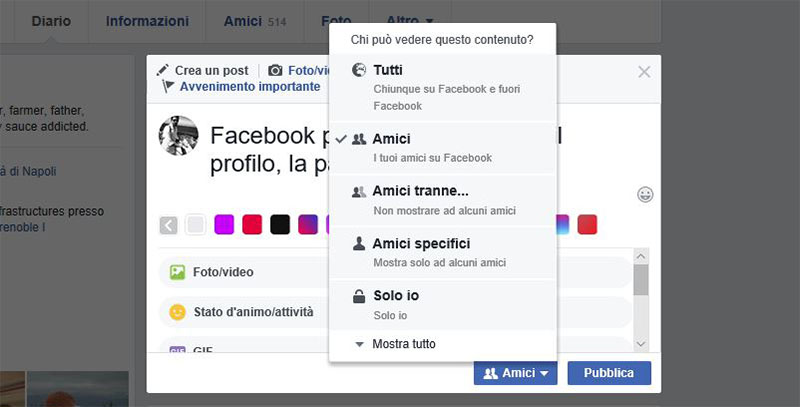Select Amici audience option with checkmark
Image resolution: width=800 pixels, height=407 pixels.
442,147
